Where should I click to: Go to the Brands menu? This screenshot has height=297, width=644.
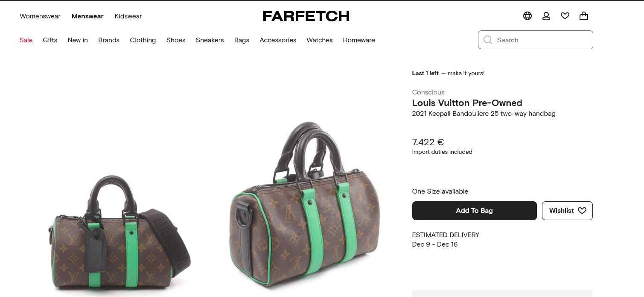[109, 40]
